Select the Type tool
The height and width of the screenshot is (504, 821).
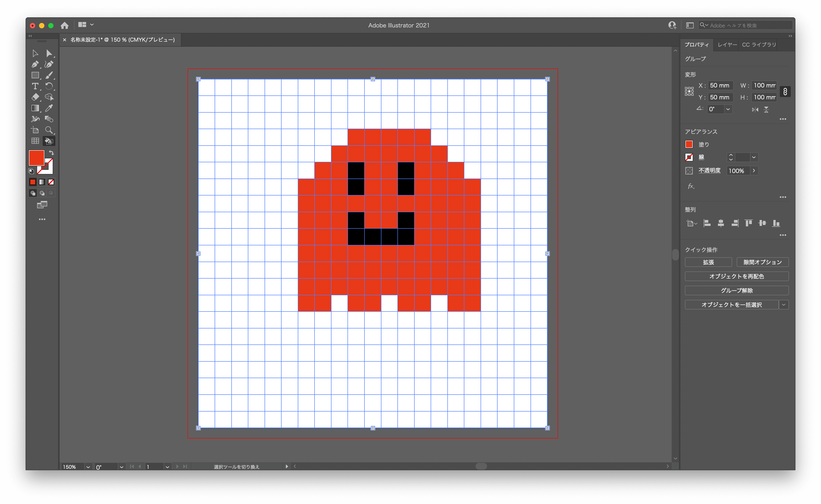pos(35,86)
